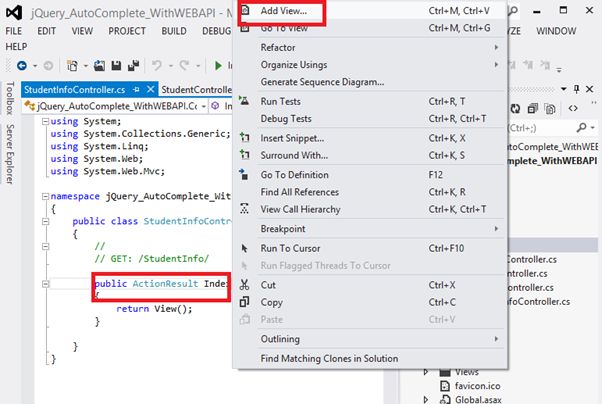The height and width of the screenshot is (404, 602).
Task: Select Insert Snippet... menu entry
Action: tap(371, 138)
